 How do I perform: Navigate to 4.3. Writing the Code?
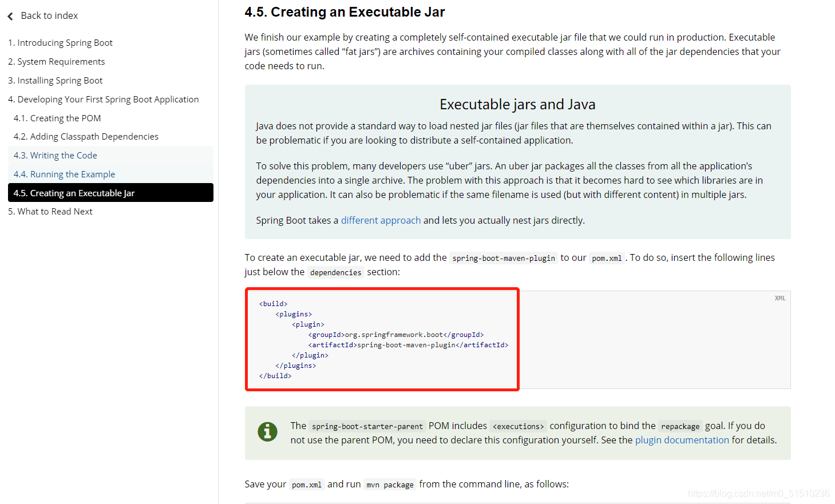click(110, 156)
